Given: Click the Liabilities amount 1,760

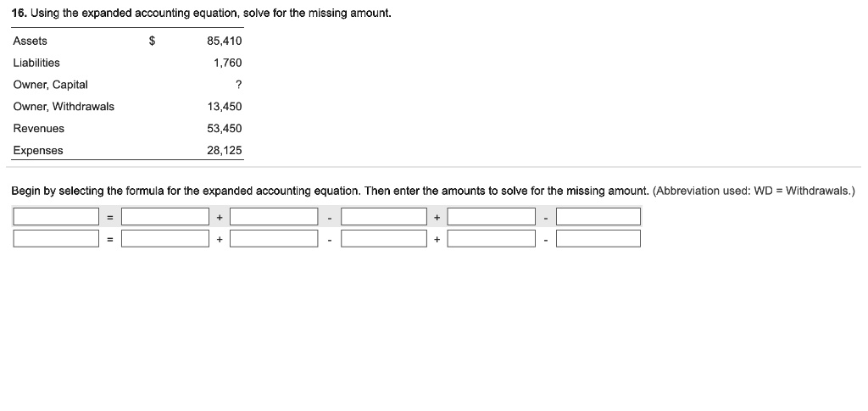Looking at the screenshot, I should (227, 63).
